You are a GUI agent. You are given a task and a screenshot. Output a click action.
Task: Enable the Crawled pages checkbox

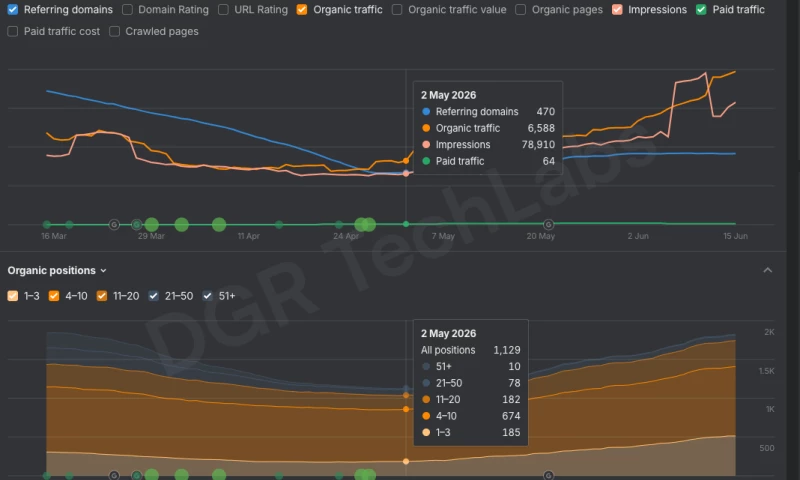[x=115, y=32]
